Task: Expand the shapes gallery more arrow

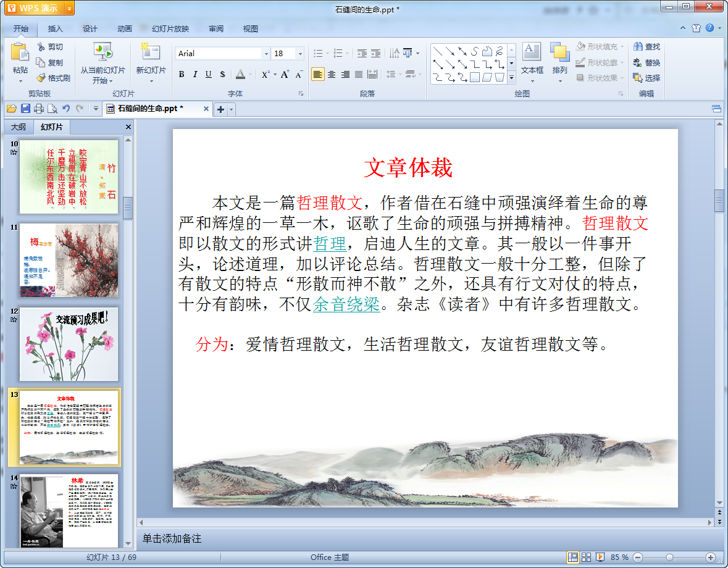Action: 511,78
